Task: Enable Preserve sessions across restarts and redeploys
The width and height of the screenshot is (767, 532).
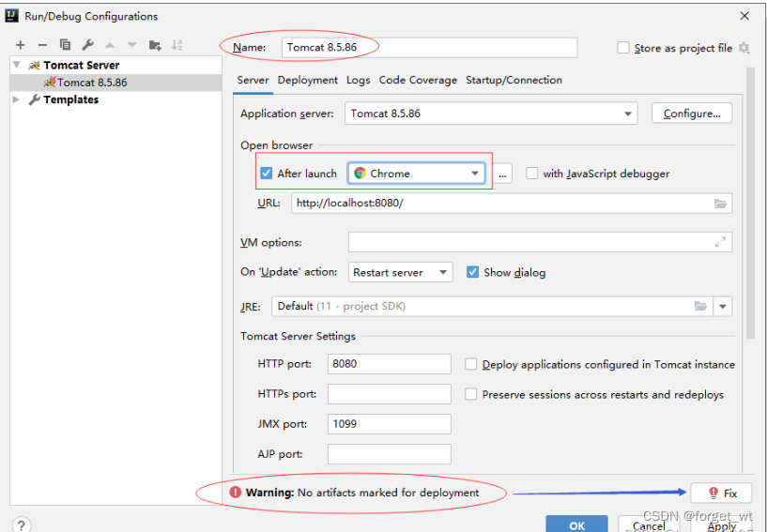Action: tap(470, 394)
